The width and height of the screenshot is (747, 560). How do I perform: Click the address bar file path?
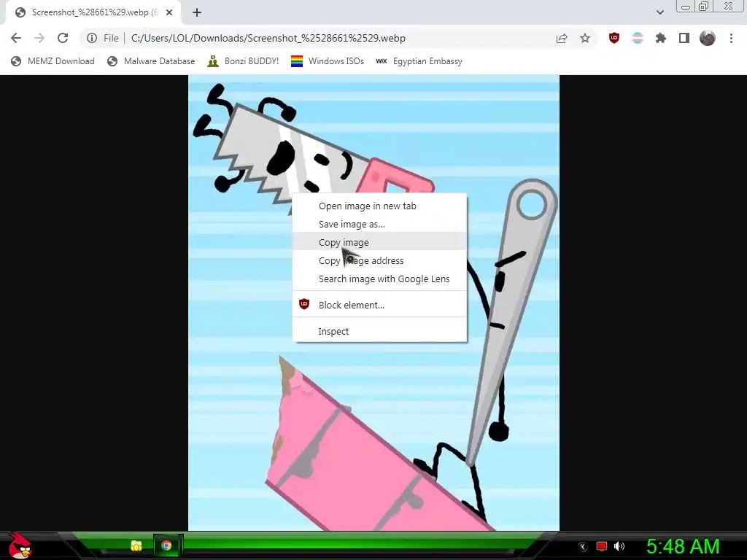click(x=268, y=38)
